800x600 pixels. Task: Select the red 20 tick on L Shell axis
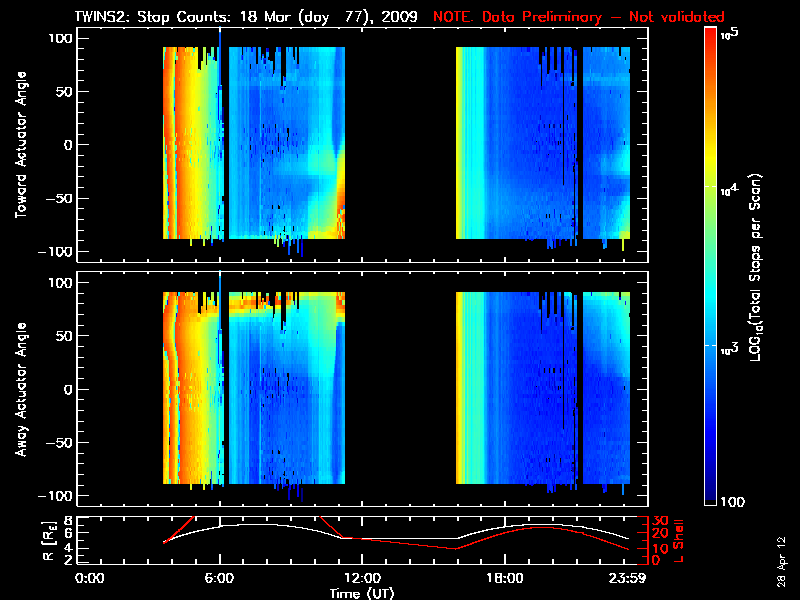(x=661, y=533)
